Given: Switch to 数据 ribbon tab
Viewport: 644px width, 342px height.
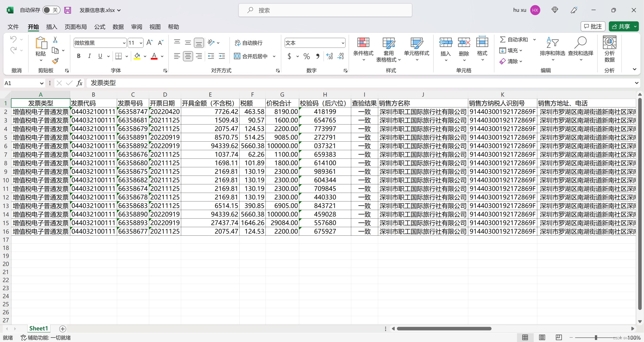Looking at the screenshot, I should point(118,27).
